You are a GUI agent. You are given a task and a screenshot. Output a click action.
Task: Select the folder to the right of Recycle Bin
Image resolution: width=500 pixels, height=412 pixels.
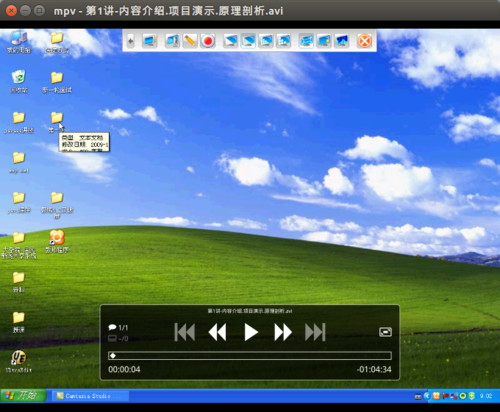(57, 82)
